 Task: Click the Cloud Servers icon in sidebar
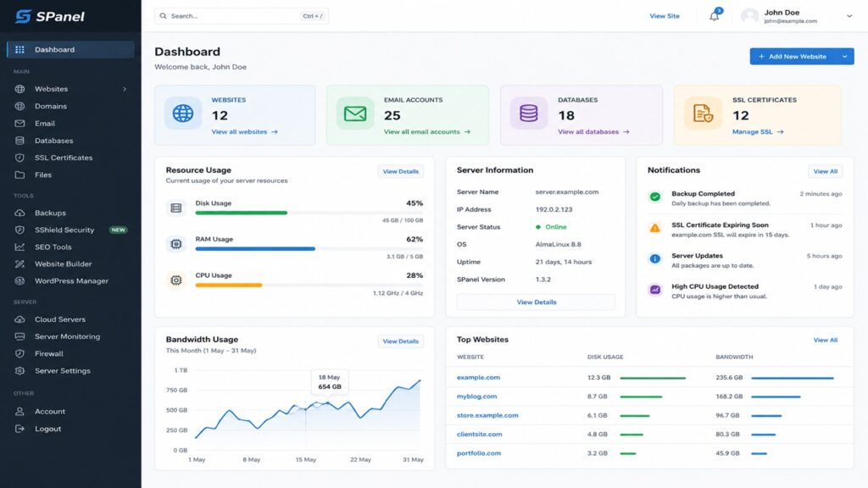(x=20, y=319)
